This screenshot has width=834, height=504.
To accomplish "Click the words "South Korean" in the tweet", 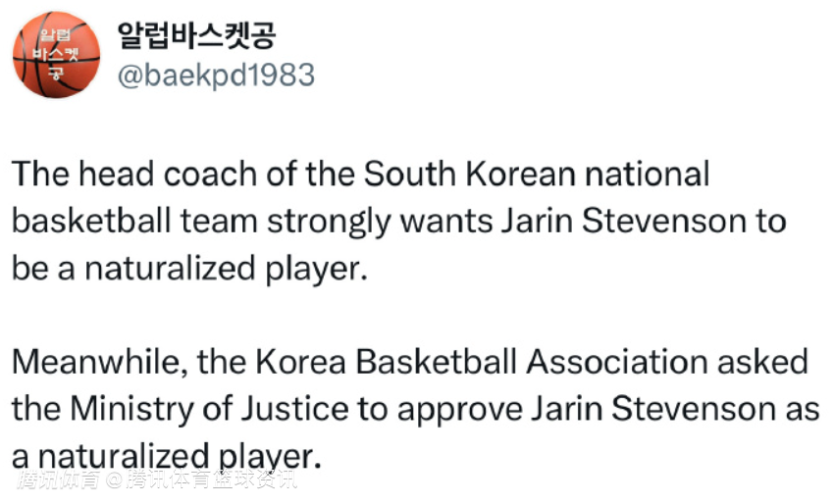I will tap(470, 174).
